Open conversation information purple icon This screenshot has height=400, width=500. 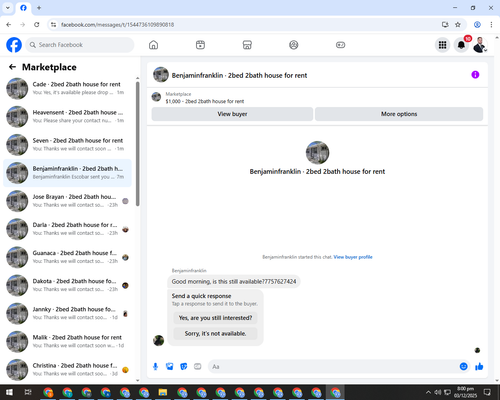[x=475, y=75]
